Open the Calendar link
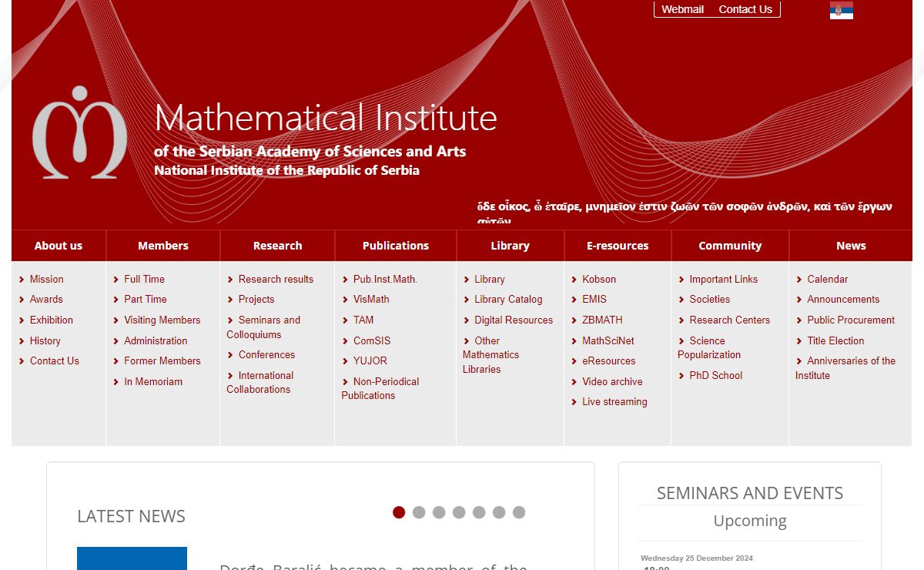 (827, 279)
